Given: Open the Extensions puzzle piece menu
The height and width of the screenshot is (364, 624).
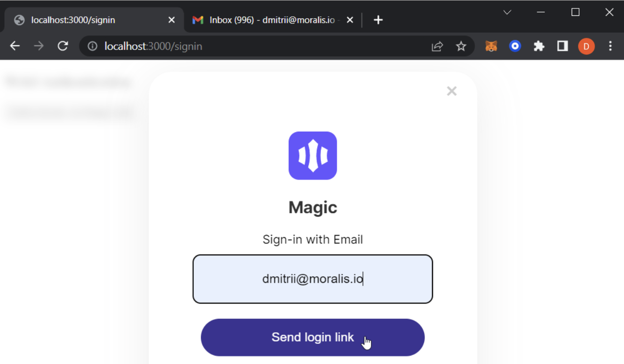Looking at the screenshot, I should (x=539, y=46).
